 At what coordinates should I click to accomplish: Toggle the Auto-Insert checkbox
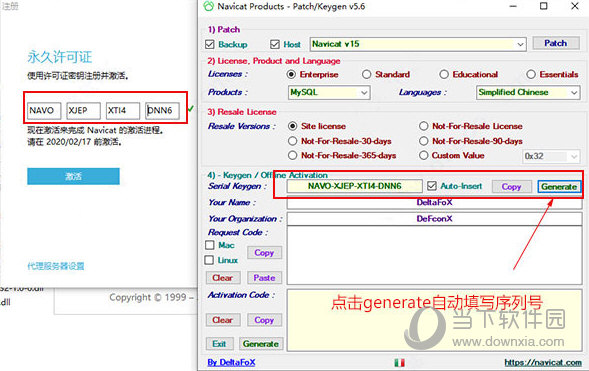click(432, 186)
